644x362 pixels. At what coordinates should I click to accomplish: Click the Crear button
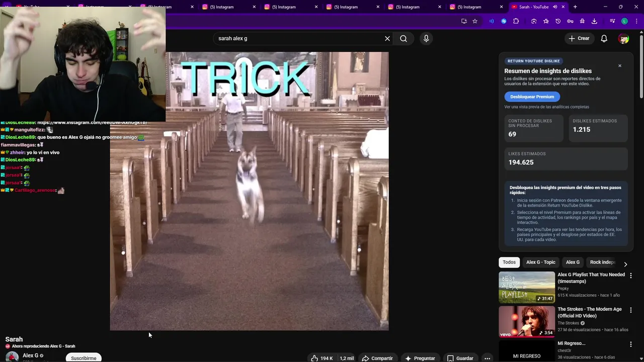[579, 38]
